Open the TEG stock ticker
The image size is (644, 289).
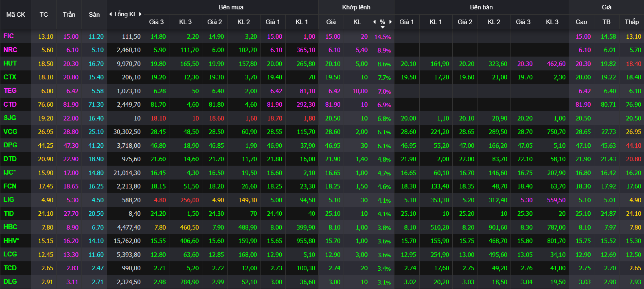10,91
